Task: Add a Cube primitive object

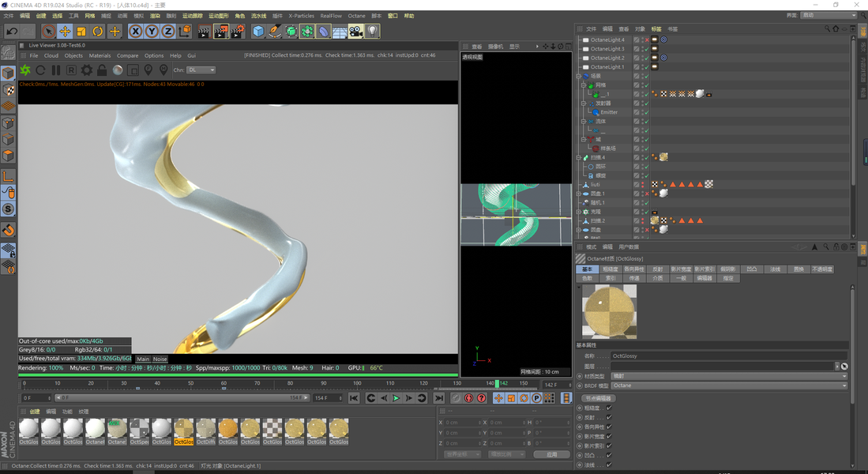Action: pyautogui.click(x=258, y=32)
